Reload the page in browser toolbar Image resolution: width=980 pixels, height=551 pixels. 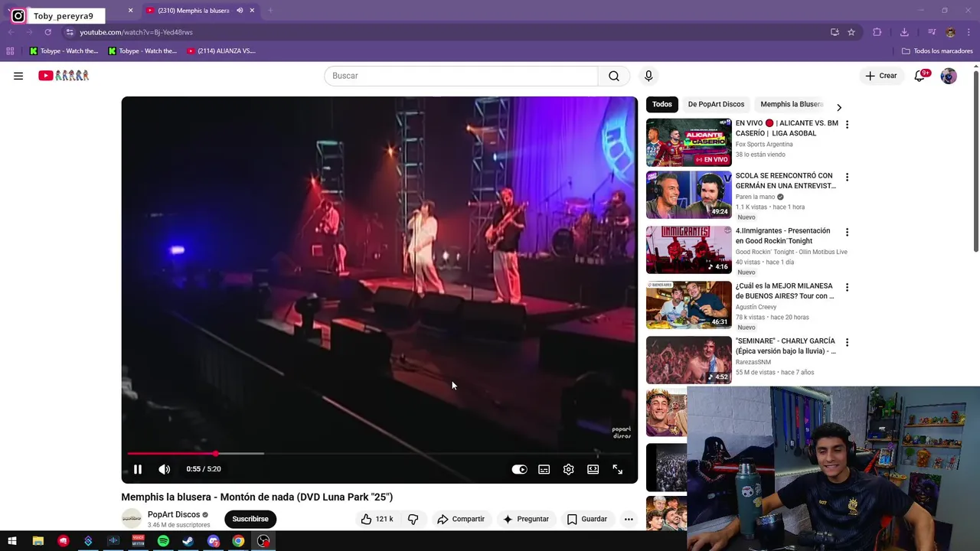(47, 32)
